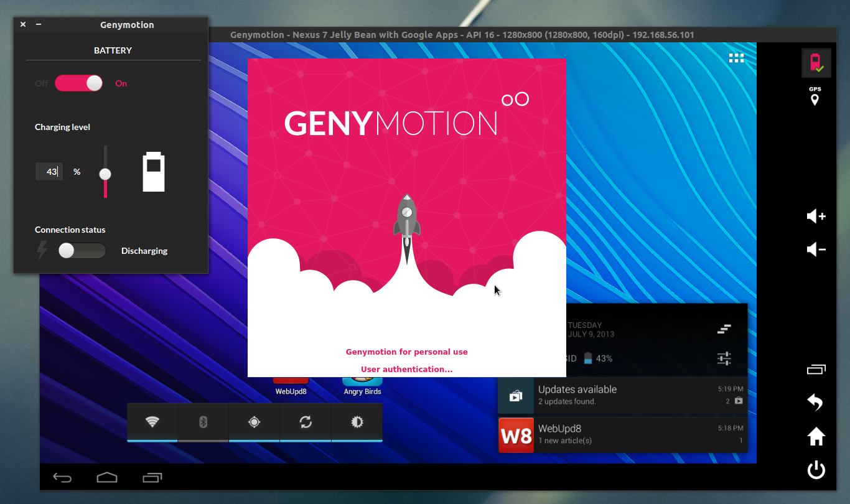The image size is (850, 504).
Task: Toggle auto-sync in the power control widget
Action: [x=306, y=422]
